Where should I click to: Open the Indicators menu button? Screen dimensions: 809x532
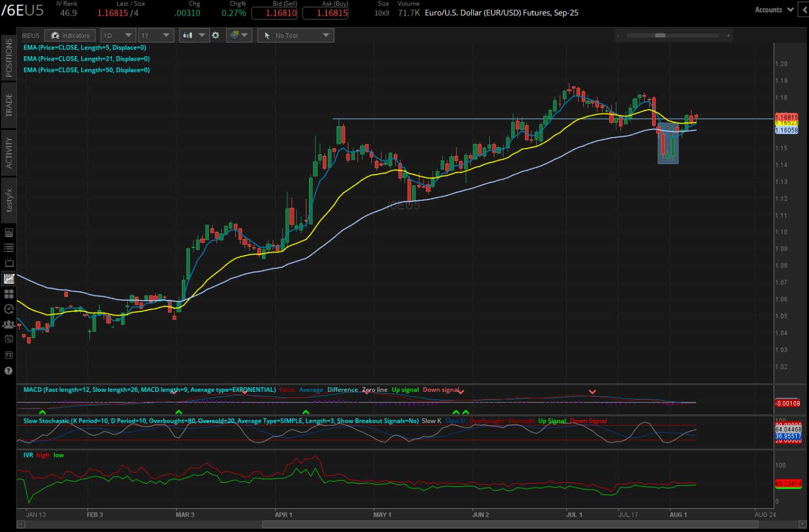click(70, 35)
